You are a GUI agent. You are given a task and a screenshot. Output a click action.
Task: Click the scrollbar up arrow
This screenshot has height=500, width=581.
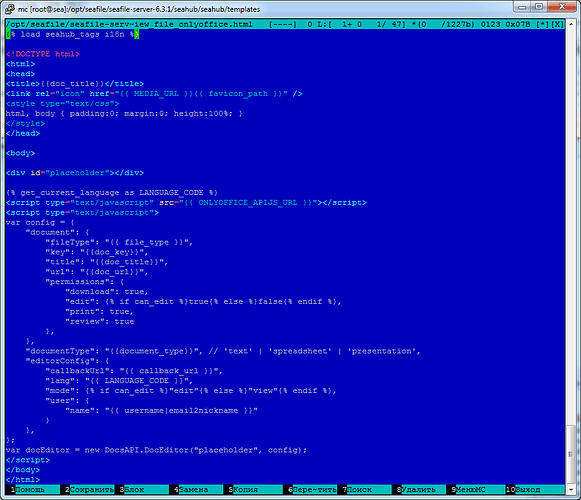(x=571, y=23)
